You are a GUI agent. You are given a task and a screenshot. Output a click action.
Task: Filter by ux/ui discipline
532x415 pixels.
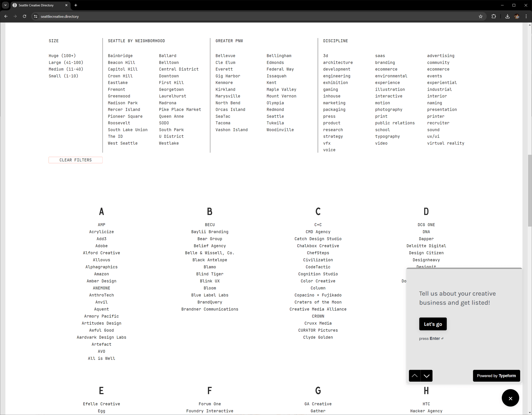pos(433,136)
